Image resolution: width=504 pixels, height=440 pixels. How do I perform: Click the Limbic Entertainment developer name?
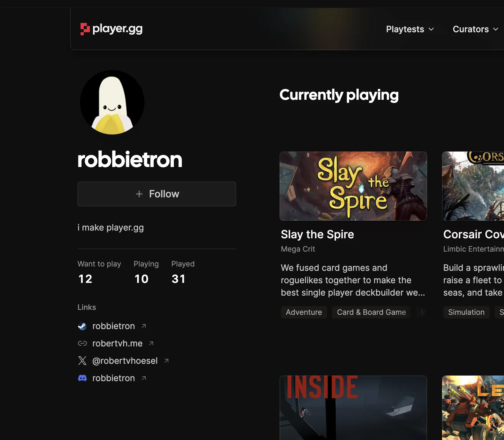(474, 249)
